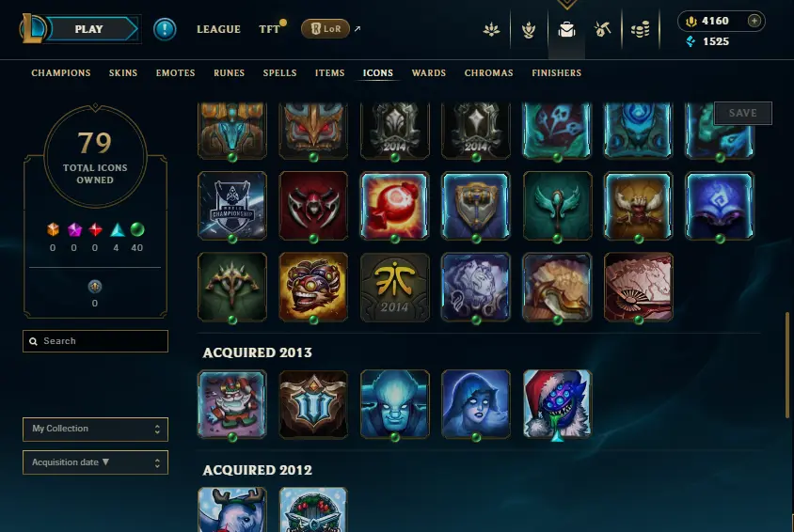This screenshot has width=794, height=532.
Task: Open the Loot hammer icon in top bar
Action: (x=603, y=30)
